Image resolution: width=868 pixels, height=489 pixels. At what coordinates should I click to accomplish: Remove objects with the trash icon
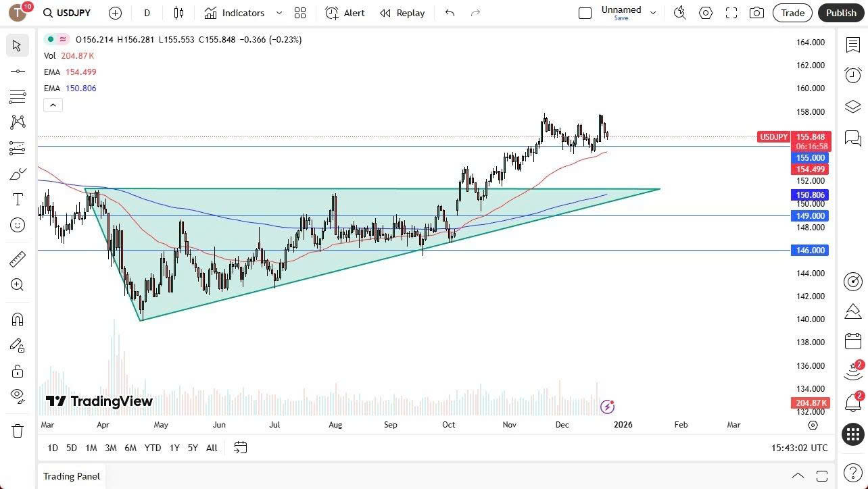coord(18,430)
